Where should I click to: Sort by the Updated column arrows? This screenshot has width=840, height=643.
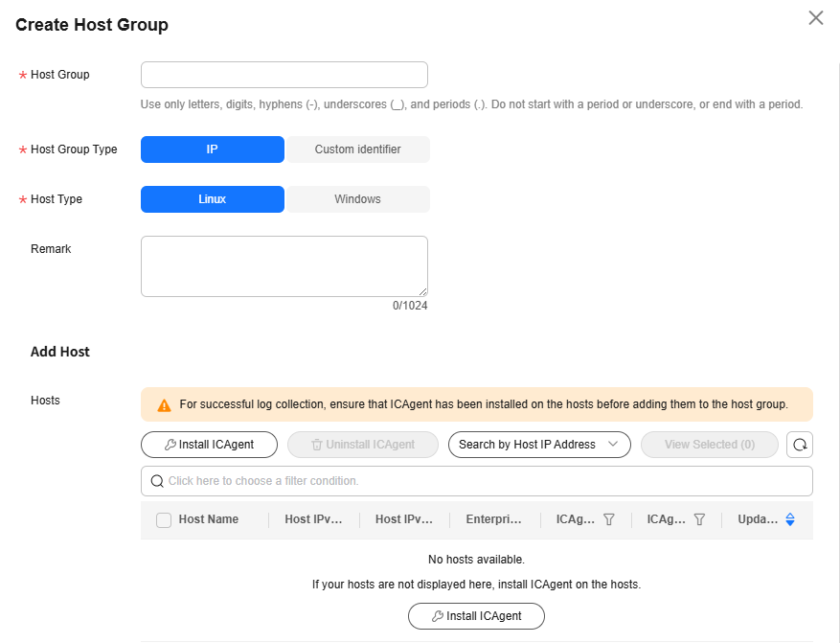790,519
